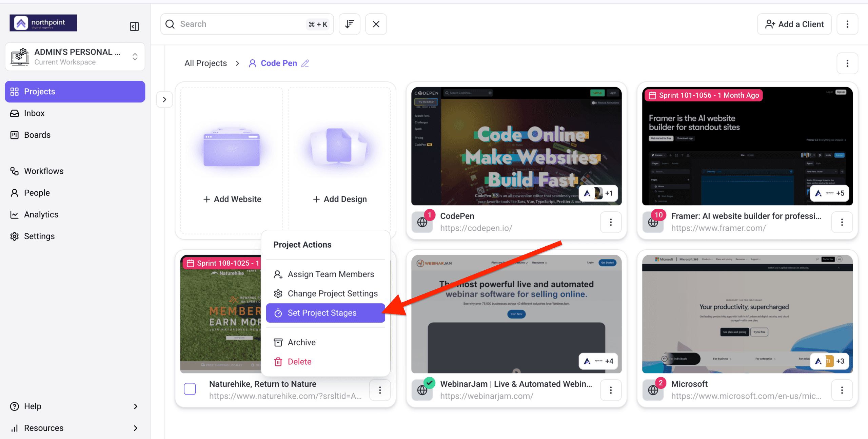Click the Add Website browser illustration
The image size is (868, 439).
tap(232, 147)
